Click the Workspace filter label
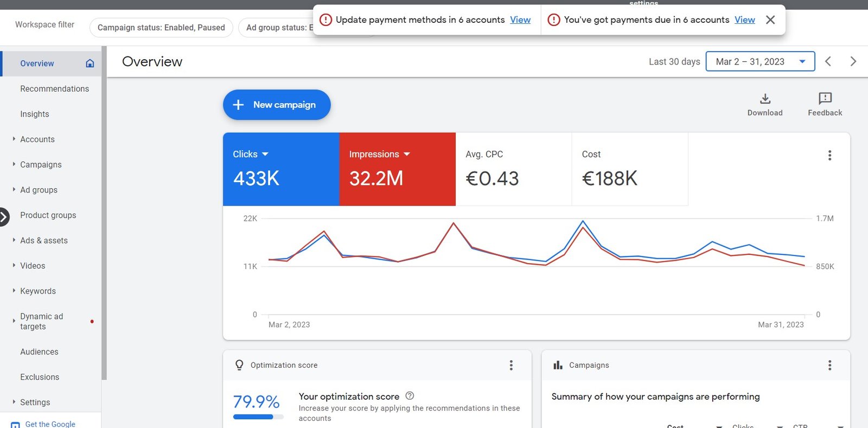The image size is (868, 428). click(x=44, y=24)
